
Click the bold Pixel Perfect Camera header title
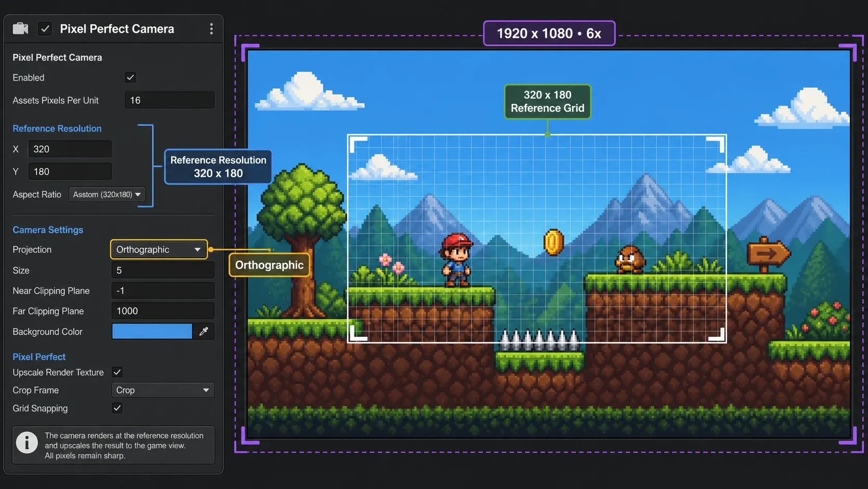[x=117, y=29]
